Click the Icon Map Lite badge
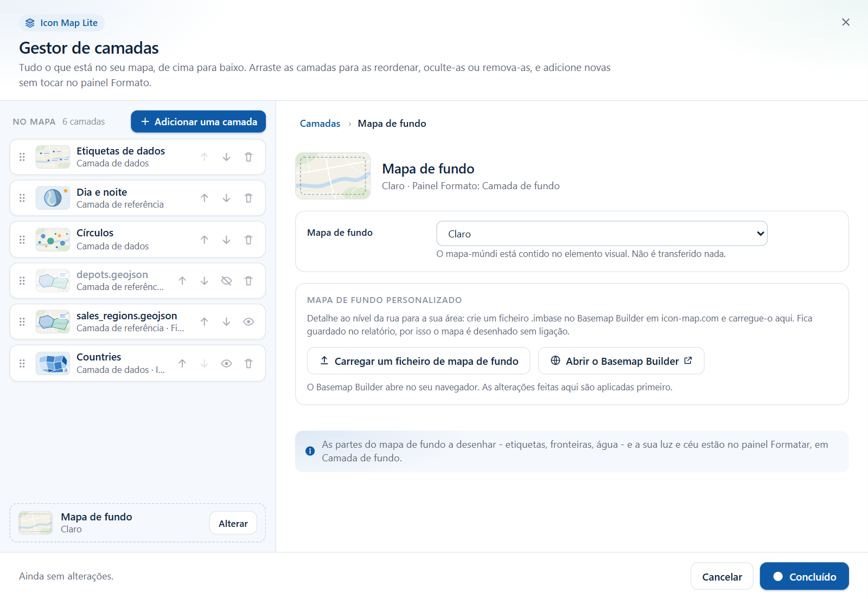The height and width of the screenshot is (599, 868). [62, 23]
